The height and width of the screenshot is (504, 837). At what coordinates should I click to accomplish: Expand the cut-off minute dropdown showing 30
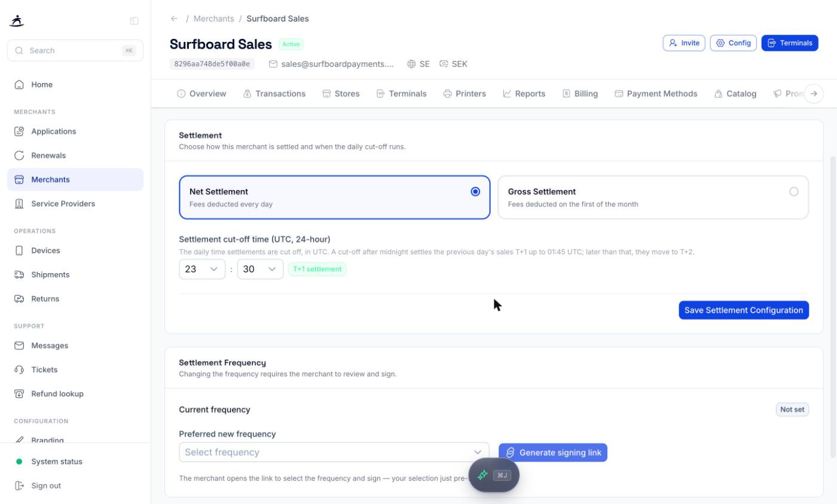pyautogui.click(x=260, y=269)
